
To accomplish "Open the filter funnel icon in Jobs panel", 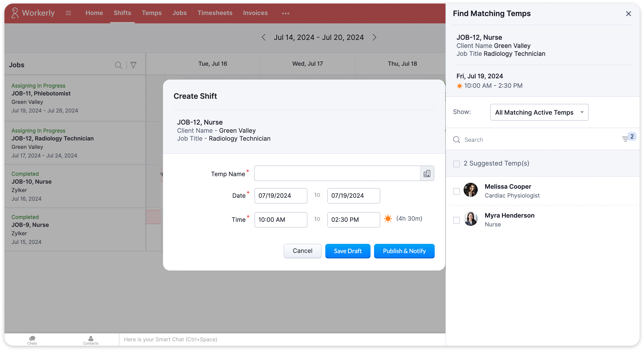I will coord(133,65).
